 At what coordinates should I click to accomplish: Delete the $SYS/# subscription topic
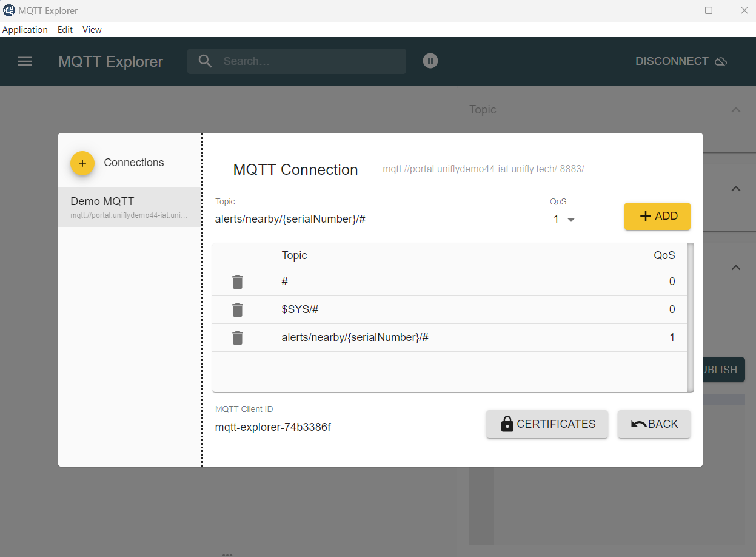[x=237, y=309]
